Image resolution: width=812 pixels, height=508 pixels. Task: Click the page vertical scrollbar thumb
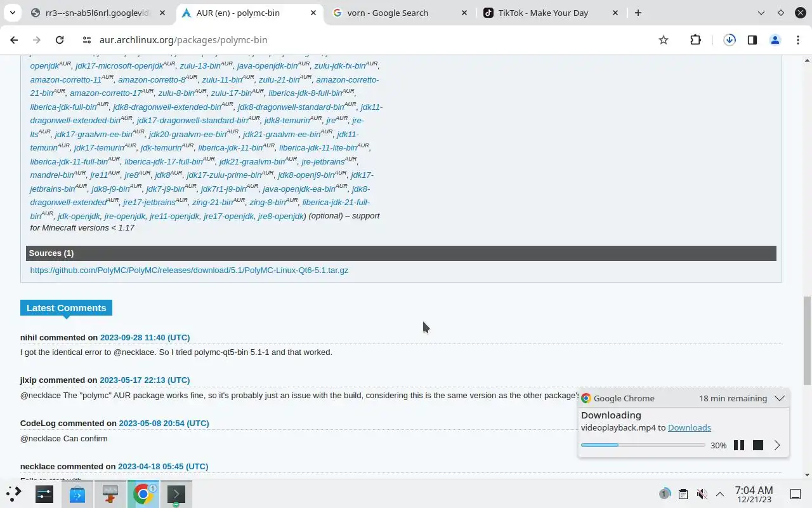coord(807,340)
